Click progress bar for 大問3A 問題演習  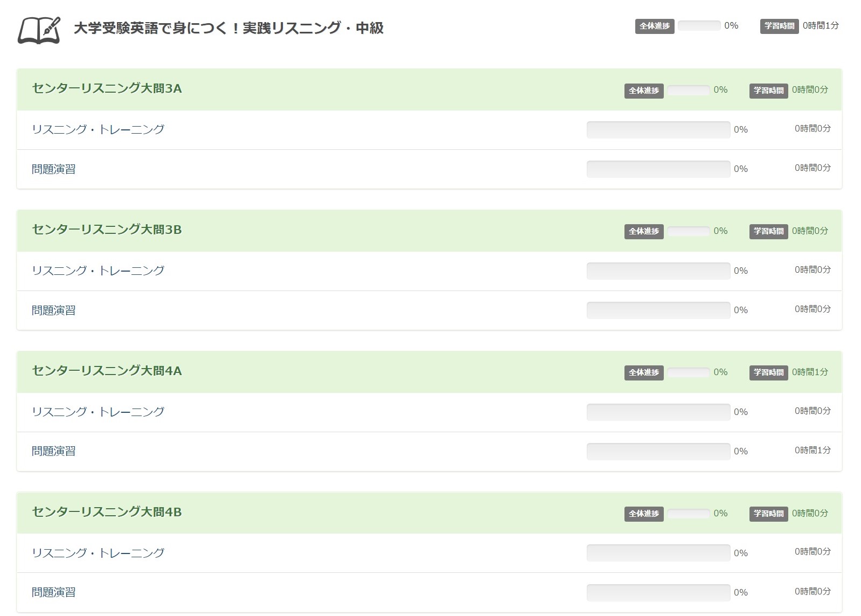tap(658, 169)
